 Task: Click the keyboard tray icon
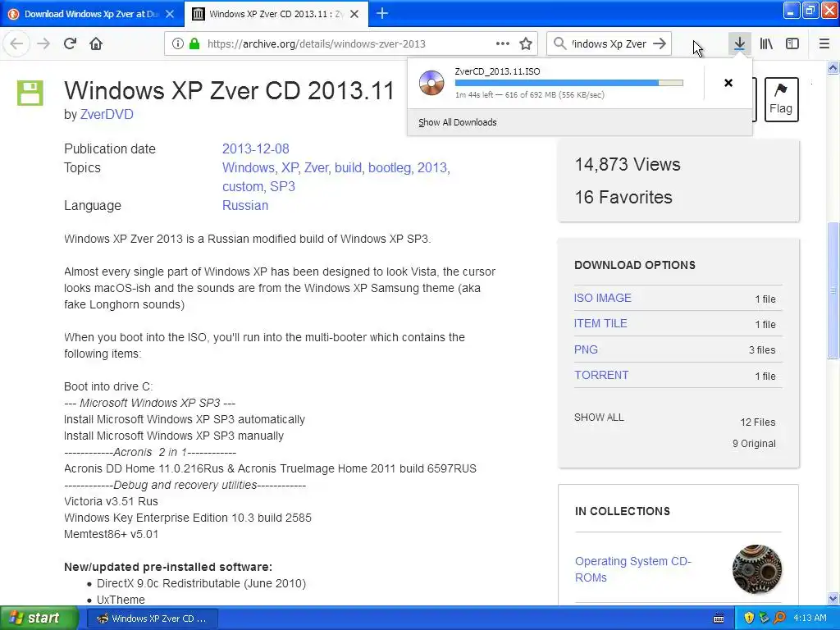719,619
